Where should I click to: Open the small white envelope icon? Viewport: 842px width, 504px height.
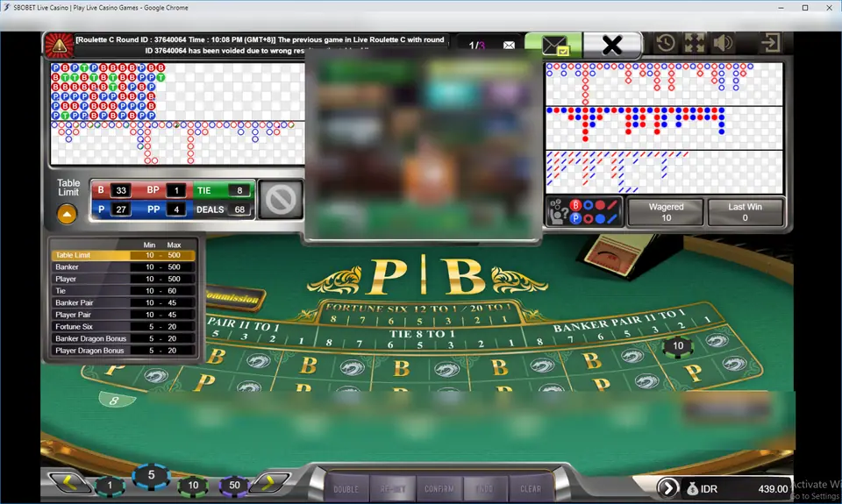(509, 46)
